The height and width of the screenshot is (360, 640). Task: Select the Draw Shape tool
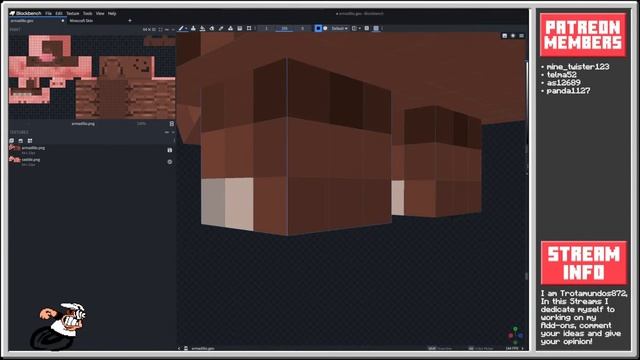pyautogui.click(x=231, y=28)
